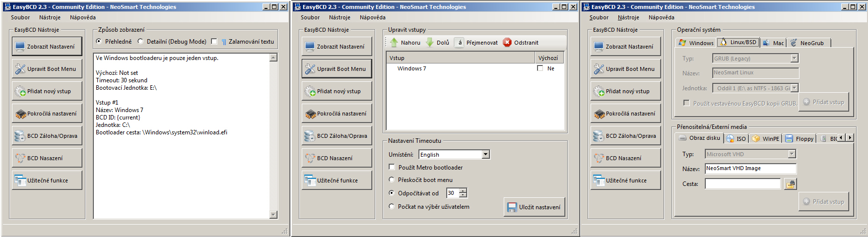
Task: Click Přidat nový vstup in middle window
Action: 337,91
